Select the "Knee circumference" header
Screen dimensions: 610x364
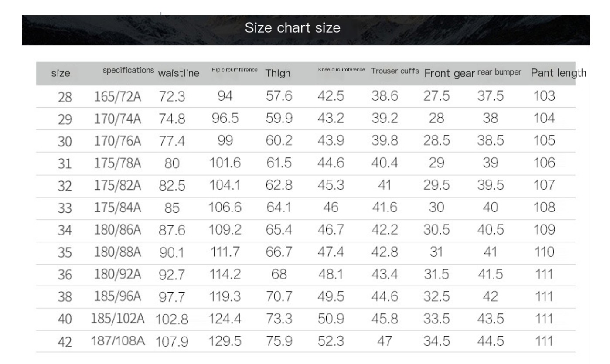[341, 70]
